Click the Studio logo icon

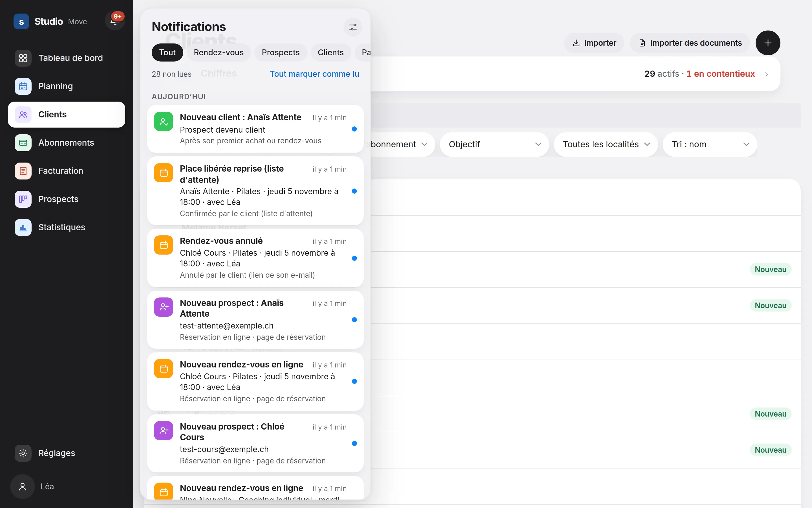click(x=21, y=21)
